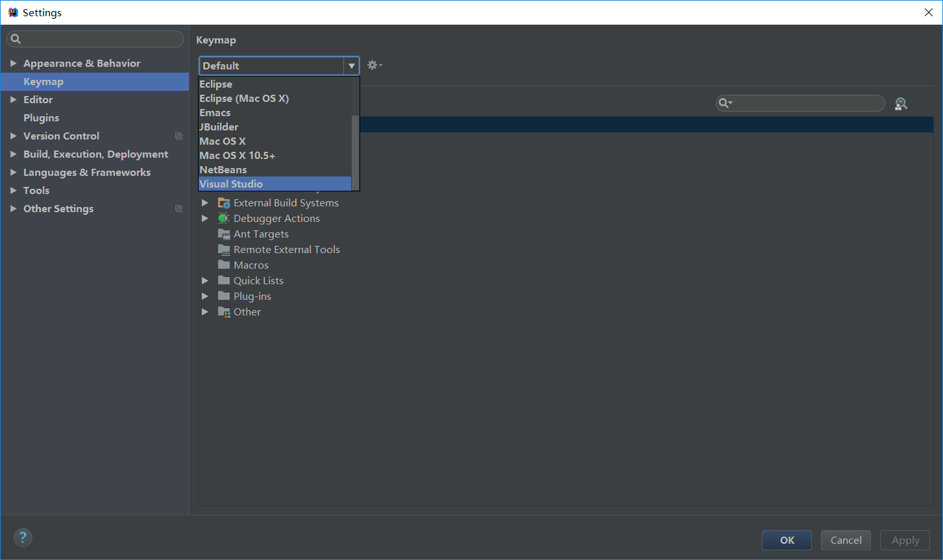Click the IntelliJ logo in the title bar

point(12,12)
